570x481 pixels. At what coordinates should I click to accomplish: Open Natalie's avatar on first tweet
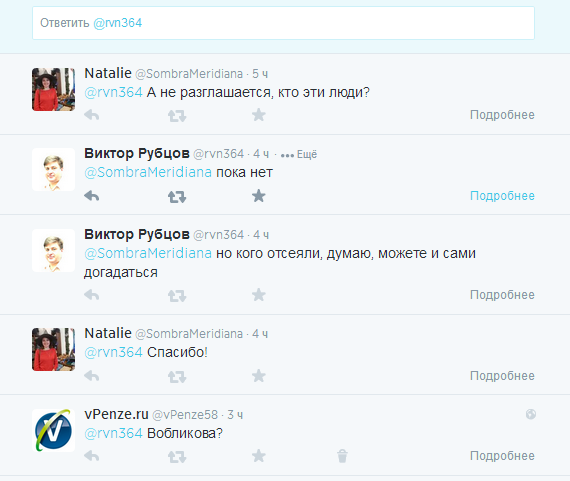tap(53, 89)
